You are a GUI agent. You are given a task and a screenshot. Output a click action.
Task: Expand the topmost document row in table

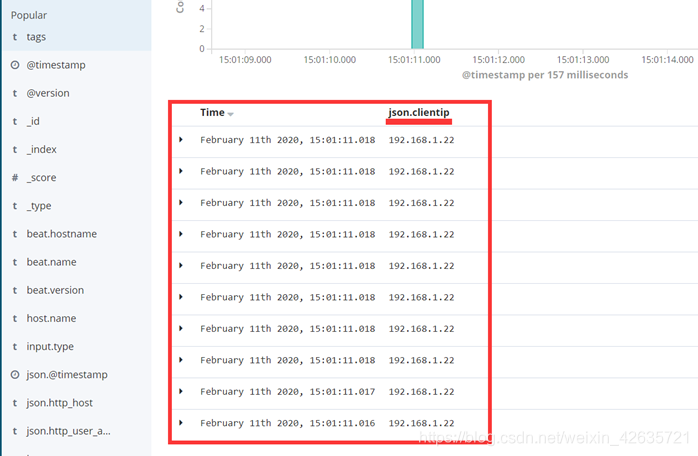[181, 139]
